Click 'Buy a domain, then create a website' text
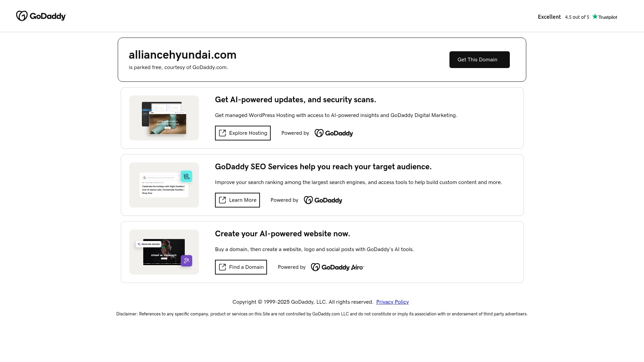 (315, 249)
